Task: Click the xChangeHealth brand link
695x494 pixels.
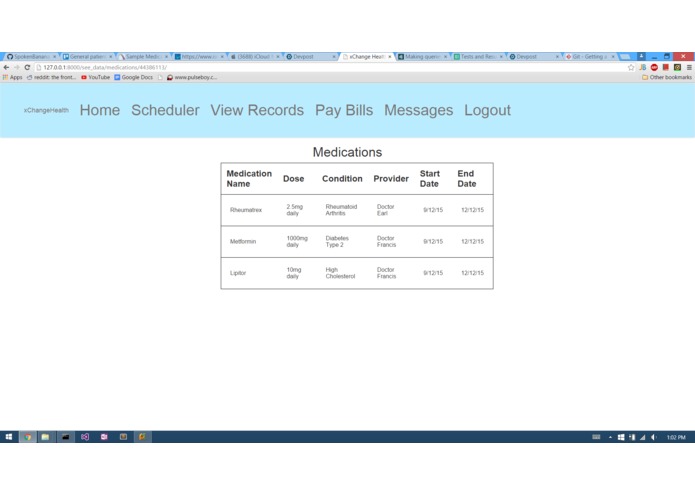Action: (x=46, y=110)
